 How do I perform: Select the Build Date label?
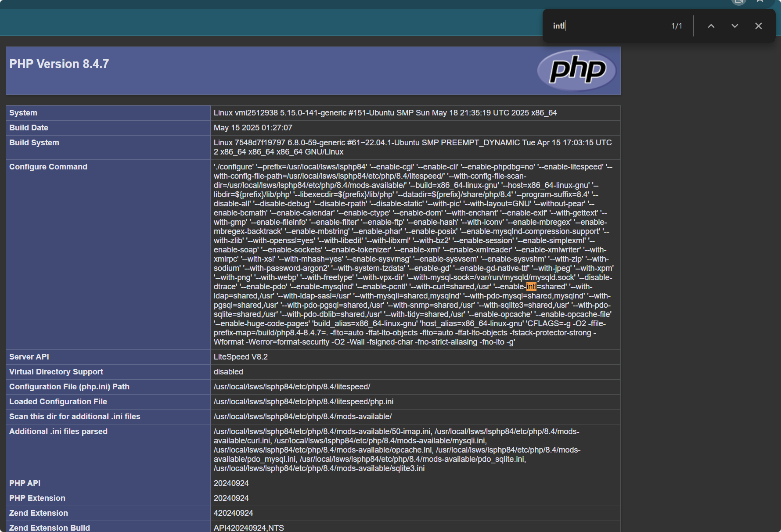pyautogui.click(x=29, y=128)
